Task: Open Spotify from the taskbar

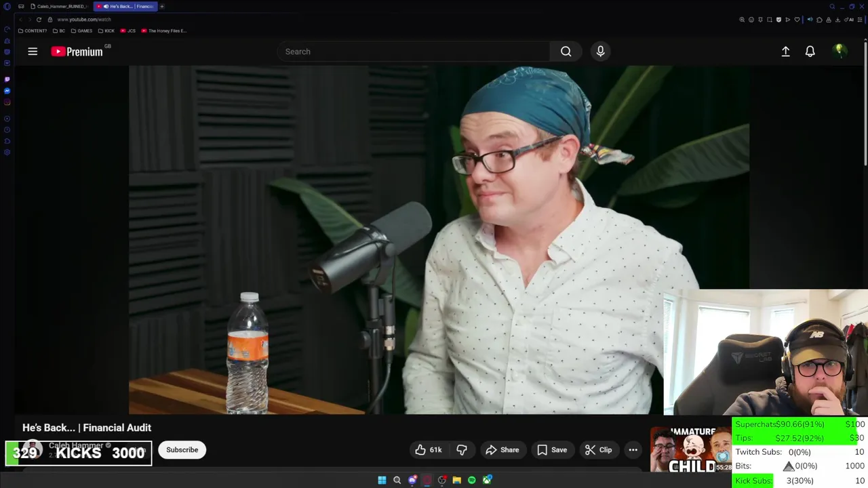Action: pyautogui.click(x=472, y=480)
